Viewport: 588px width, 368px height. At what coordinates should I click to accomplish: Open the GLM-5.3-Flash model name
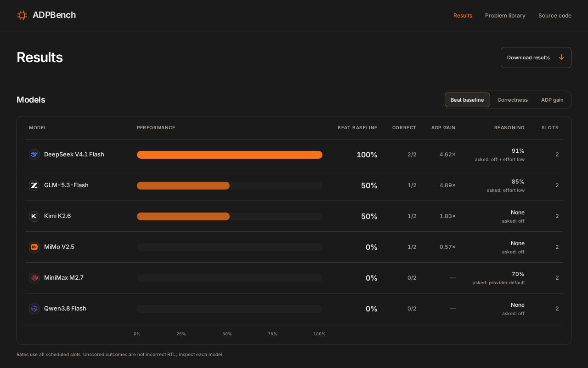(66, 185)
